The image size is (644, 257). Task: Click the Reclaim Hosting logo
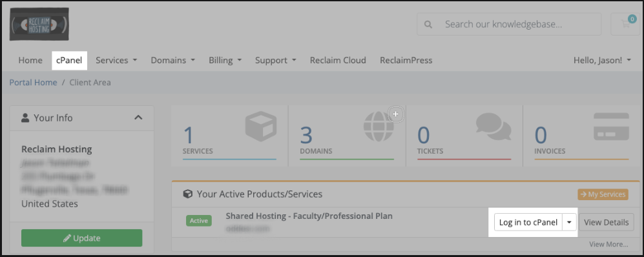[x=39, y=25]
